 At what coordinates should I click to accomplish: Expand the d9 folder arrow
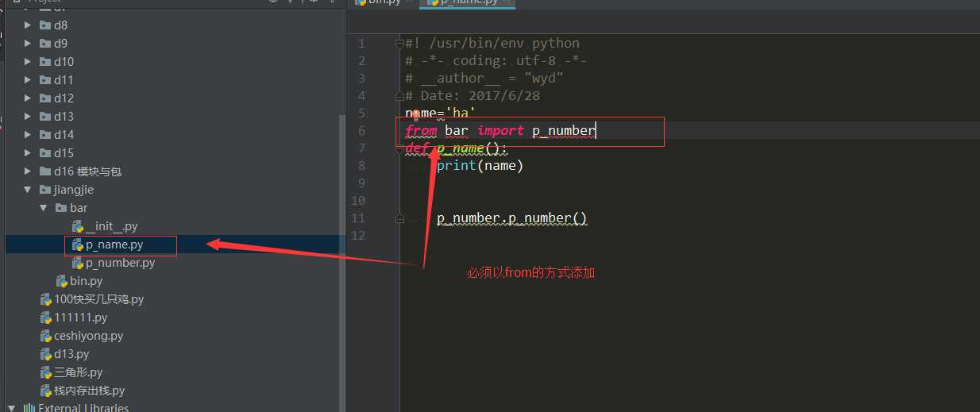point(29,44)
